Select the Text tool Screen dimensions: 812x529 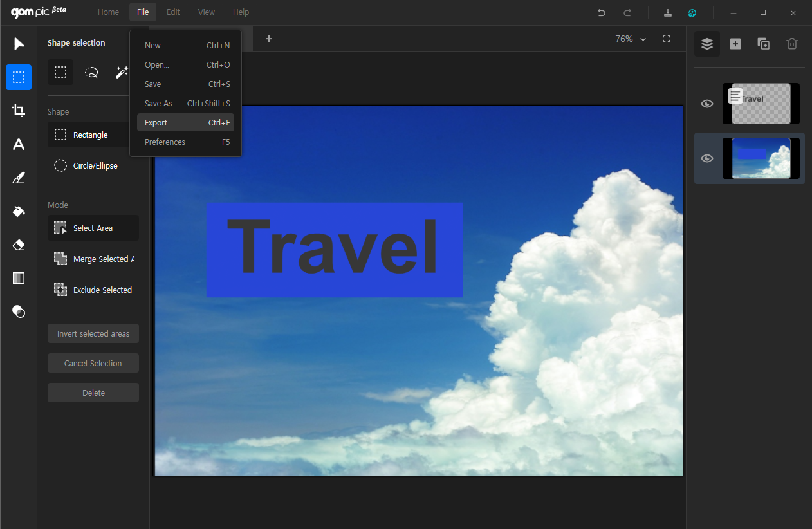(19, 144)
